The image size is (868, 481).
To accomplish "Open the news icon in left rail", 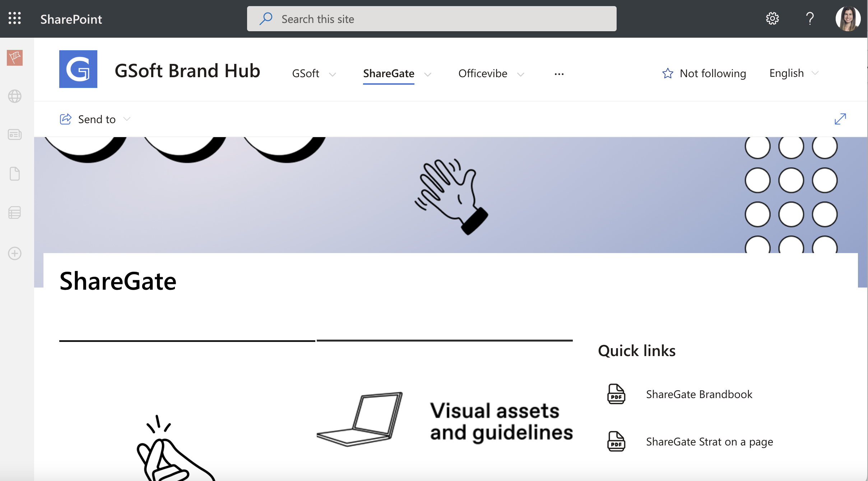I will tap(15, 135).
